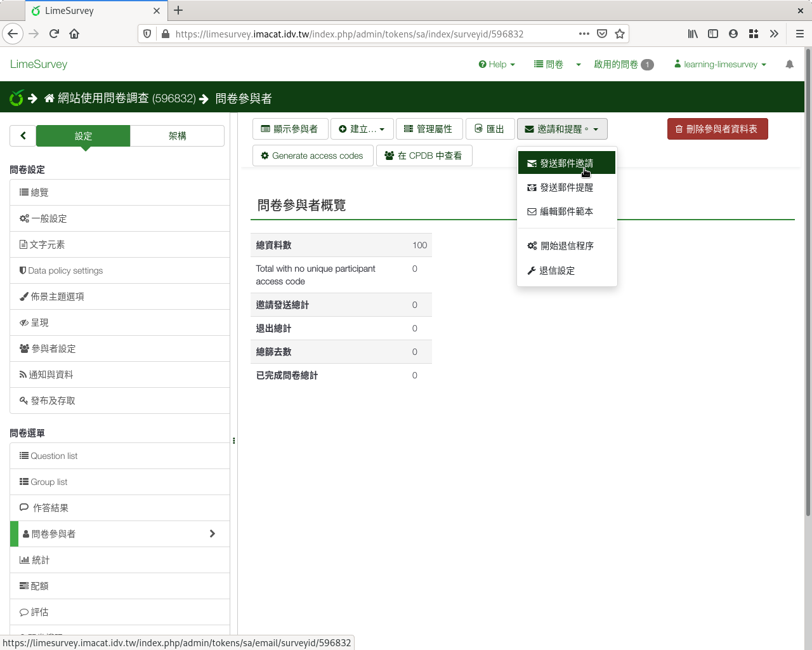Click the red 刪除參與者資料表 button
812x650 pixels.
pyautogui.click(x=717, y=129)
